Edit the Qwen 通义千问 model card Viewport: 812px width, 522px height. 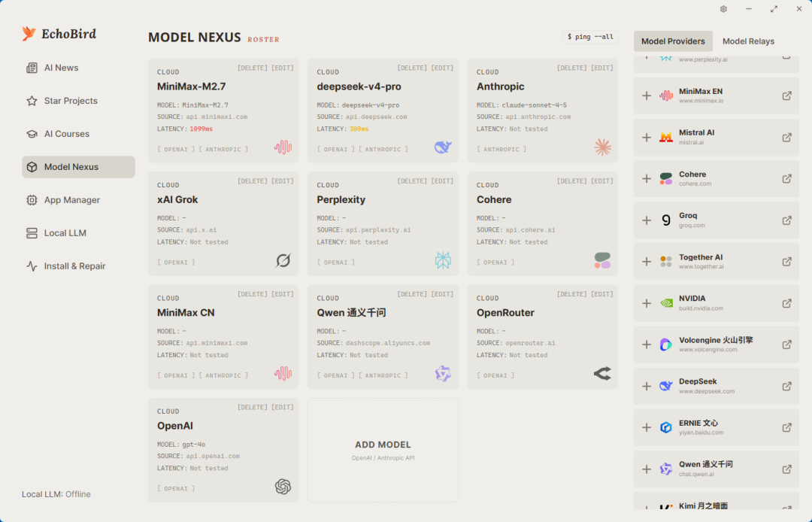tap(442, 294)
